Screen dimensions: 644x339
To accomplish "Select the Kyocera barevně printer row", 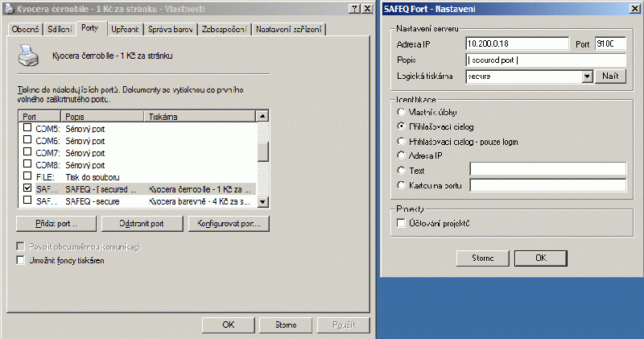I will click(138, 201).
